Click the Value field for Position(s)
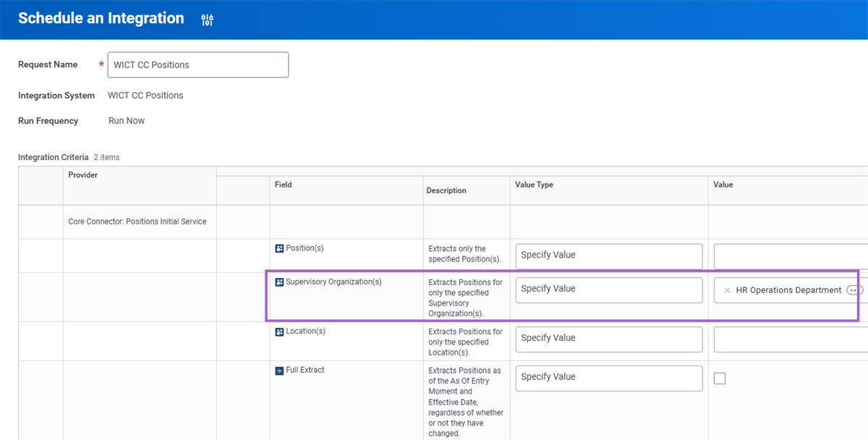868x440 pixels. (x=791, y=256)
